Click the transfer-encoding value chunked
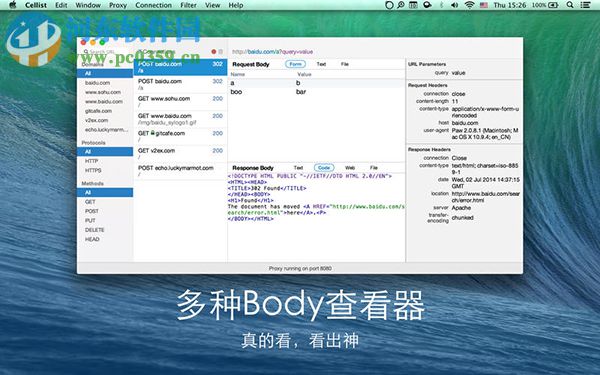The width and height of the screenshot is (600, 375). (462, 217)
